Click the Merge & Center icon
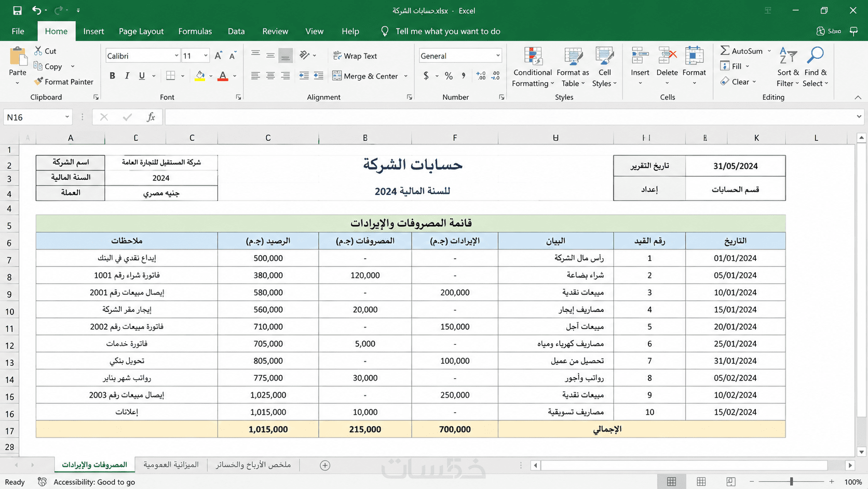This screenshot has width=868, height=489. pyautogui.click(x=337, y=76)
